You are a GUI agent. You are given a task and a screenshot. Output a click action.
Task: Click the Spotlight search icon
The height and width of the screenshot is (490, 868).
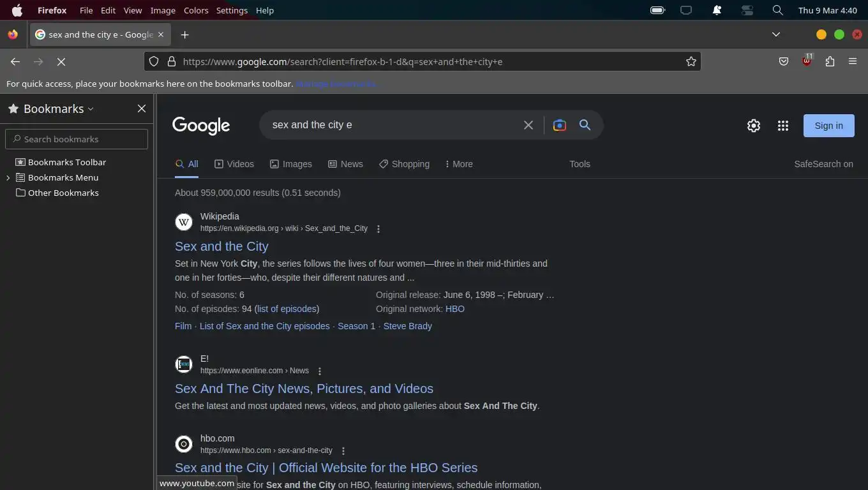[777, 10]
